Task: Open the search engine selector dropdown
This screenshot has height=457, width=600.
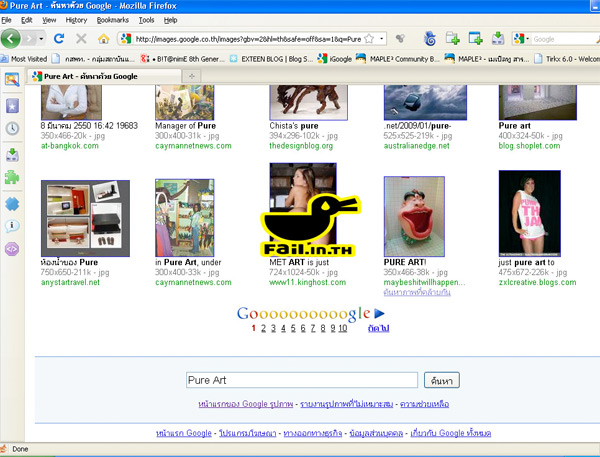Action: coord(522,39)
